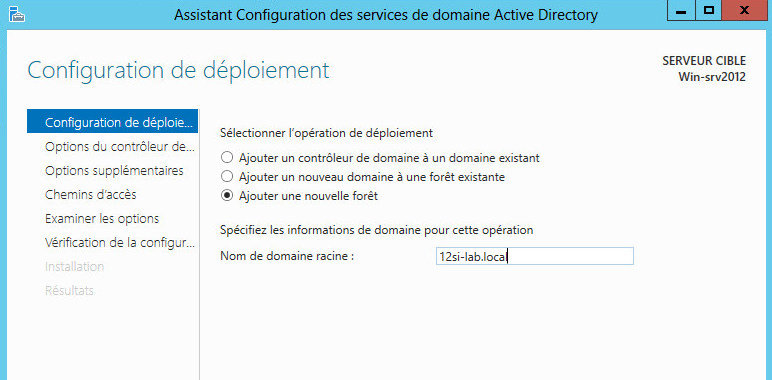The height and width of the screenshot is (380, 772).
Task: Click the 'Configuration de déploiement' page heading
Action: (178, 70)
